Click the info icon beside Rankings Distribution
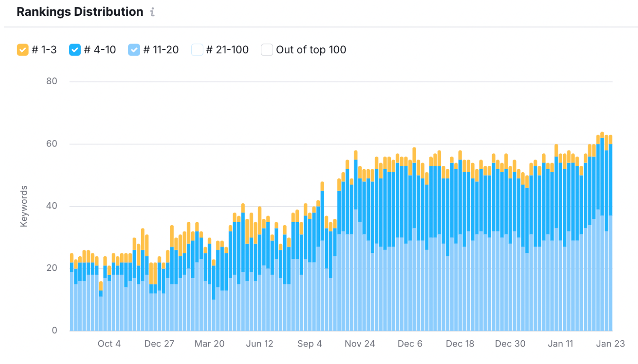 [x=152, y=12]
